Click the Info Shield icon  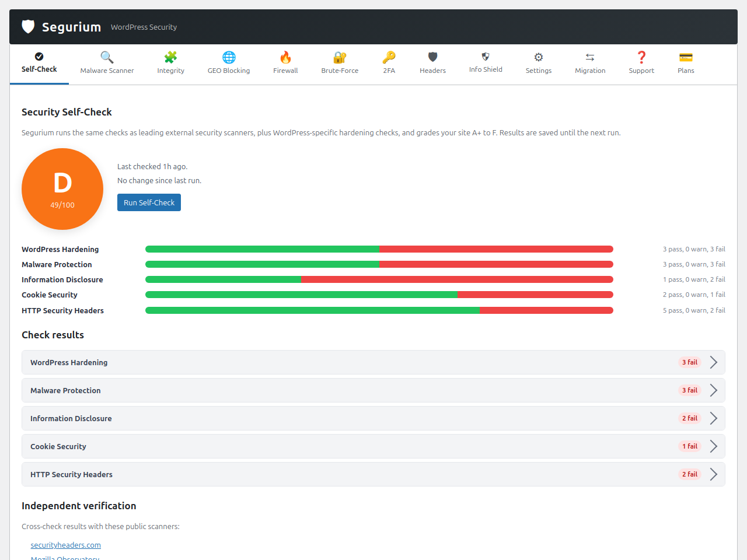tap(486, 57)
